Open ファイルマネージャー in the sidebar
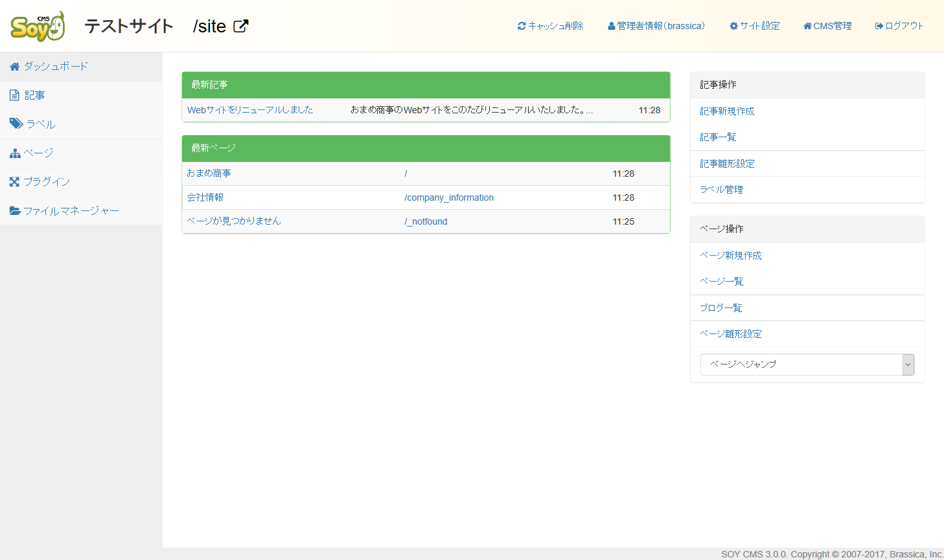The height and width of the screenshot is (560, 944). tap(81, 211)
